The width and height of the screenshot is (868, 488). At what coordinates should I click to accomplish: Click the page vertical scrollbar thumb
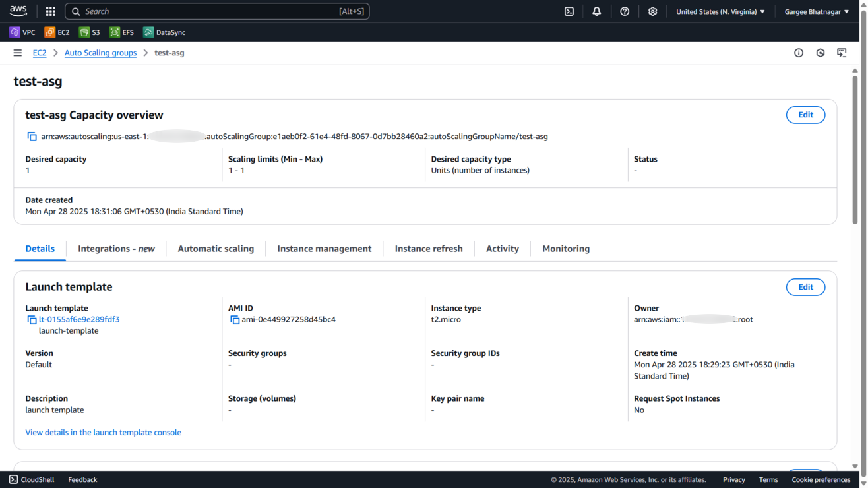pyautogui.click(x=855, y=149)
